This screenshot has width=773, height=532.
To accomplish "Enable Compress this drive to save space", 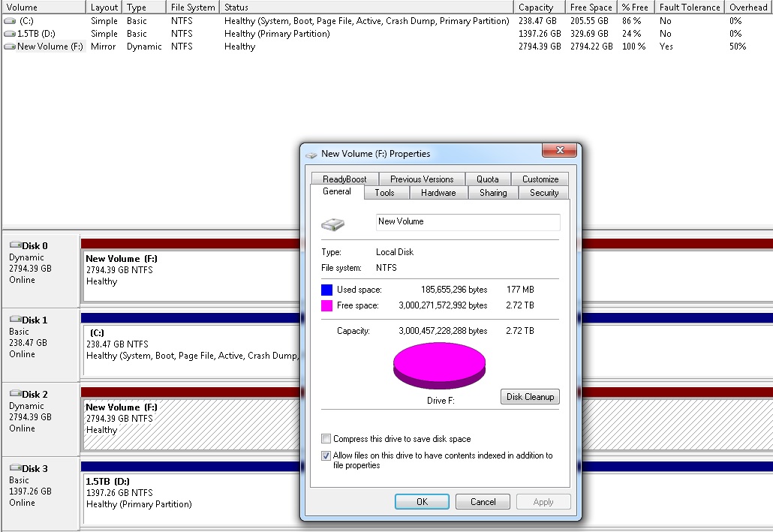I will point(326,439).
